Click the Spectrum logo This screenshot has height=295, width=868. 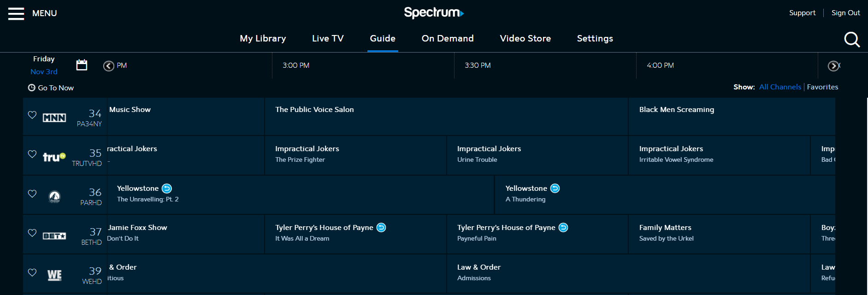click(x=434, y=12)
